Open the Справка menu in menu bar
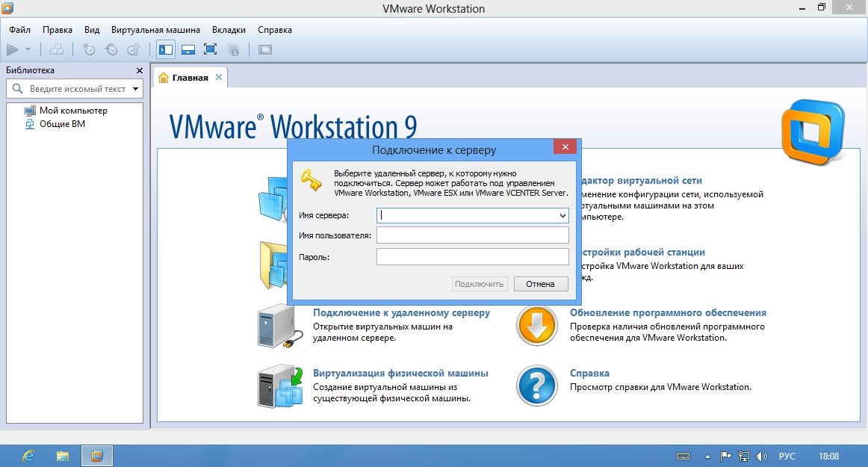Image resolution: width=868 pixels, height=467 pixels. click(275, 30)
